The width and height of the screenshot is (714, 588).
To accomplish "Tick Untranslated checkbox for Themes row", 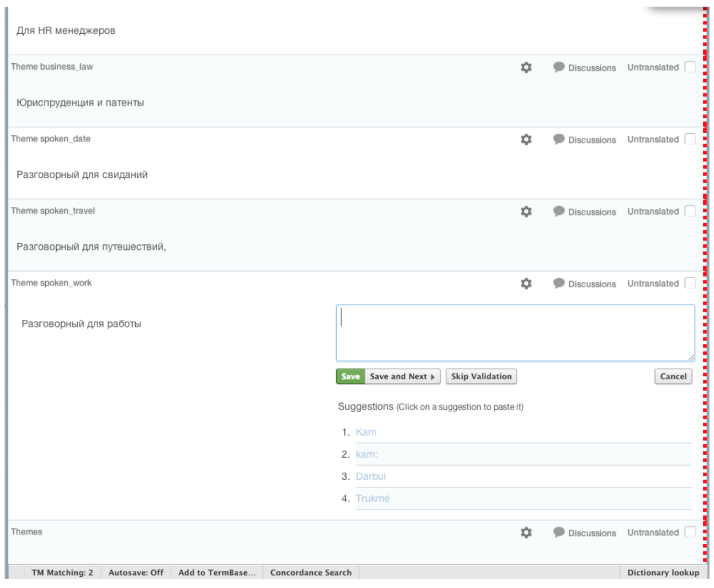I will point(690,532).
